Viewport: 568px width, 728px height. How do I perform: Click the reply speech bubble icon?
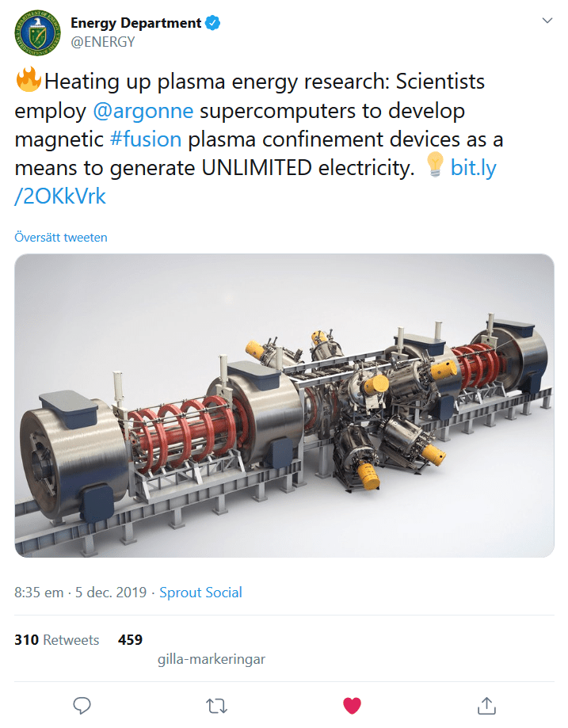coord(83,704)
